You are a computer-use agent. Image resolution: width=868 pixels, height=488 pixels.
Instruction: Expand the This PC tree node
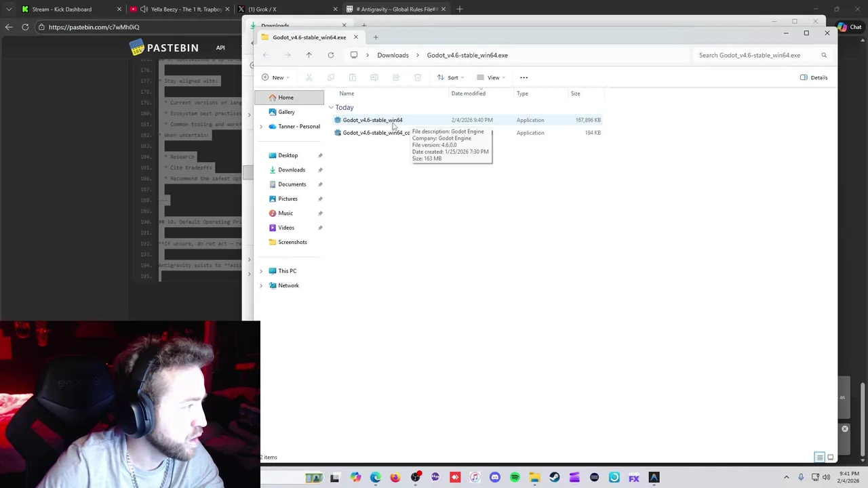click(x=261, y=271)
